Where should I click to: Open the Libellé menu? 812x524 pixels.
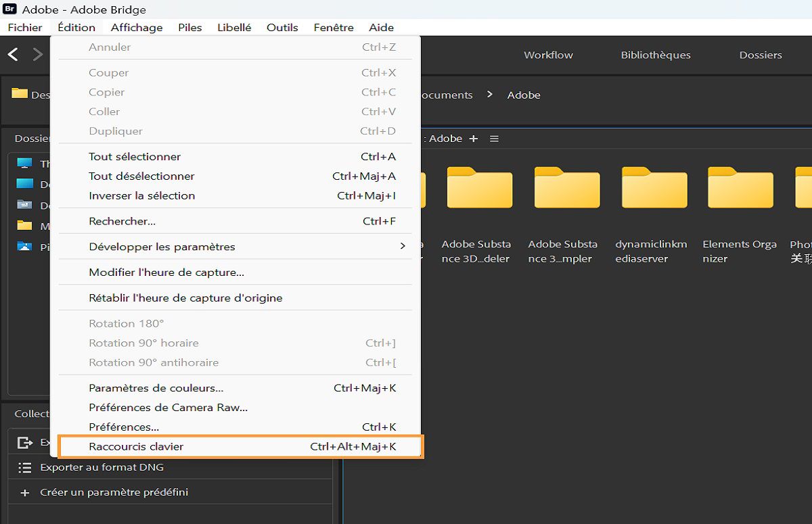point(234,28)
